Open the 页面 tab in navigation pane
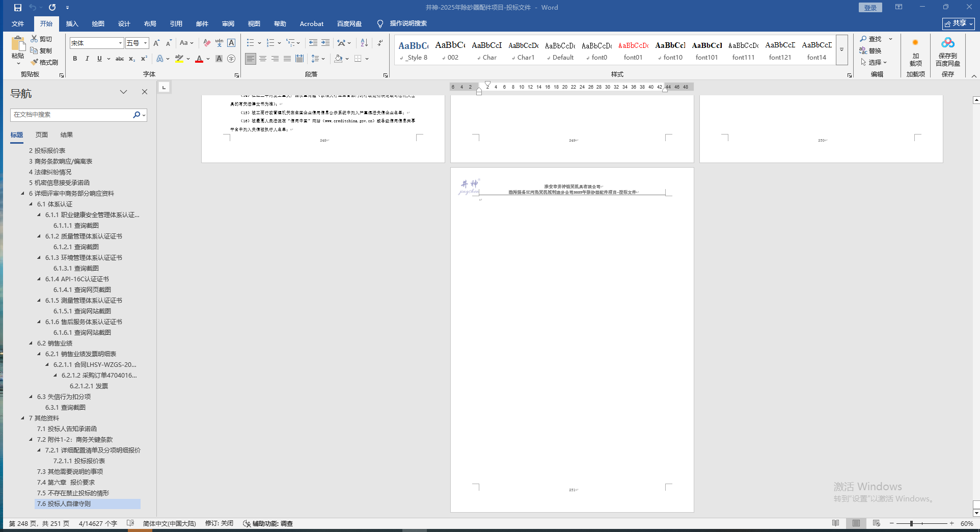This screenshot has height=532, width=980. (42, 135)
